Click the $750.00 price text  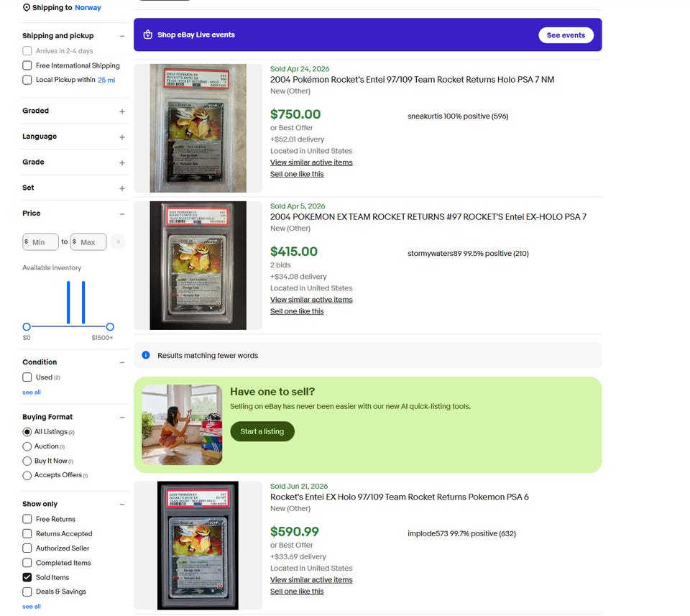tap(295, 114)
